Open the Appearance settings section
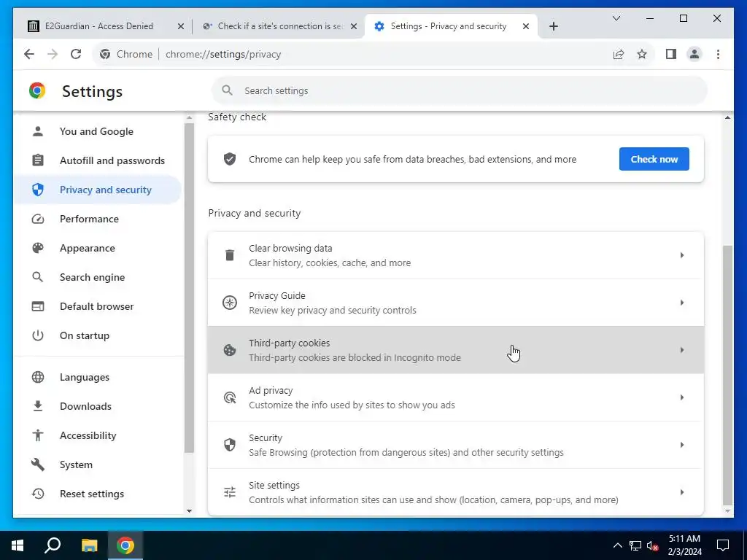 (97, 248)
